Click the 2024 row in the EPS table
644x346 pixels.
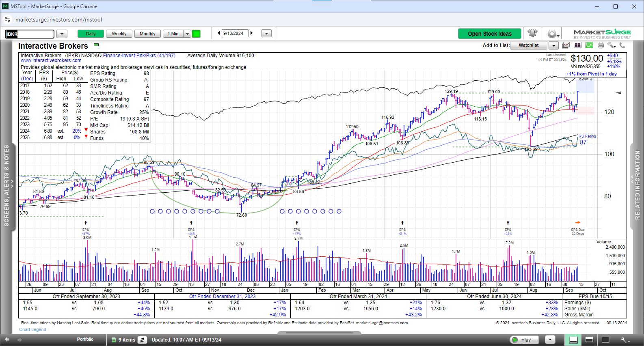[x=54, y=131]
